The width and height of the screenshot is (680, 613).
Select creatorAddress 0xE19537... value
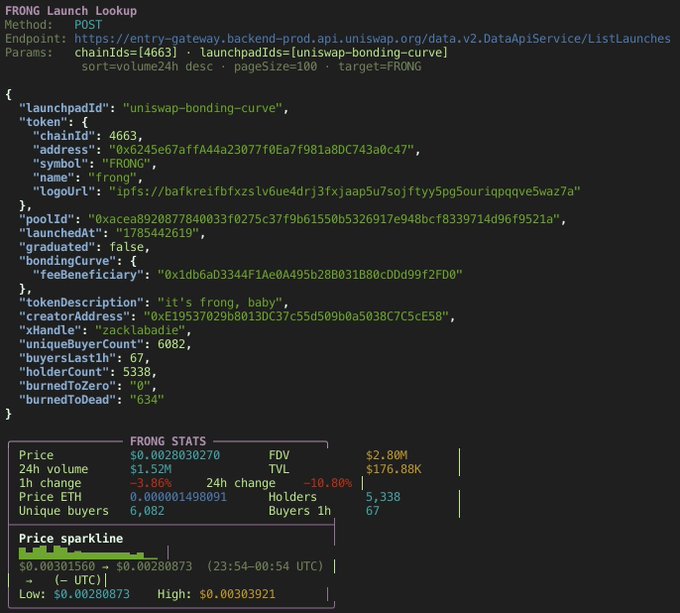[296, 316]
